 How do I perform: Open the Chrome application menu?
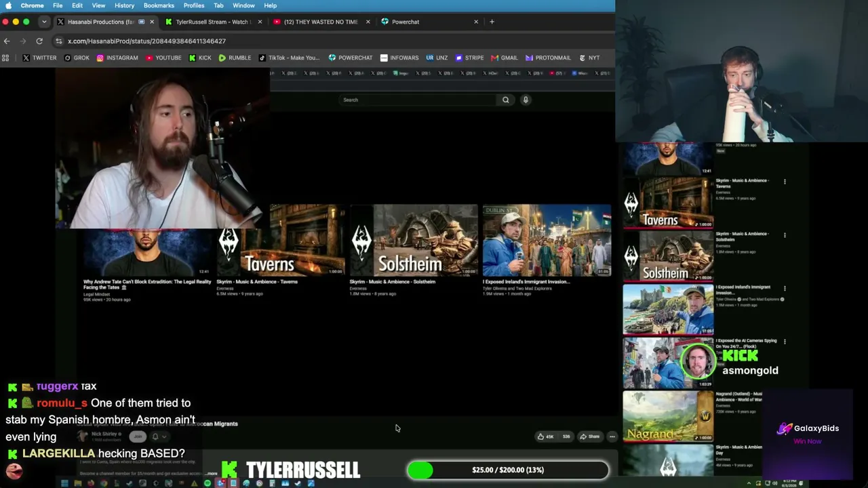coord(32,5)
